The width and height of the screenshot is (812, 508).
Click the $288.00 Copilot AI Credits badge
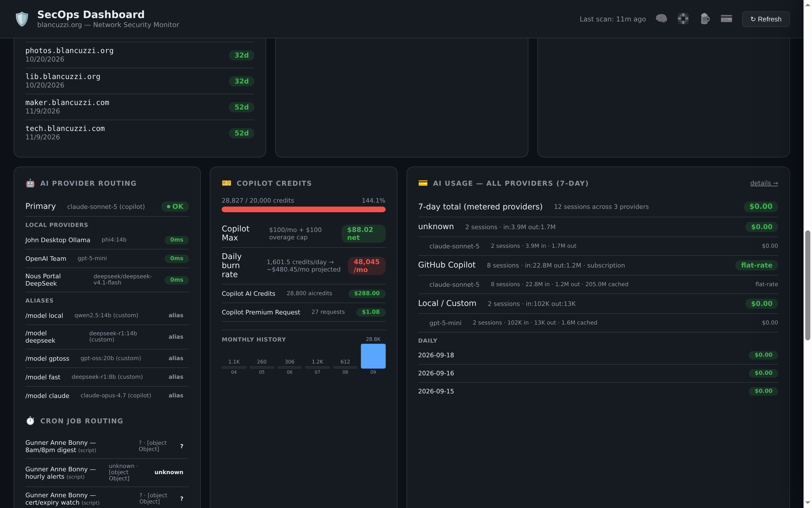coord(367,293)
